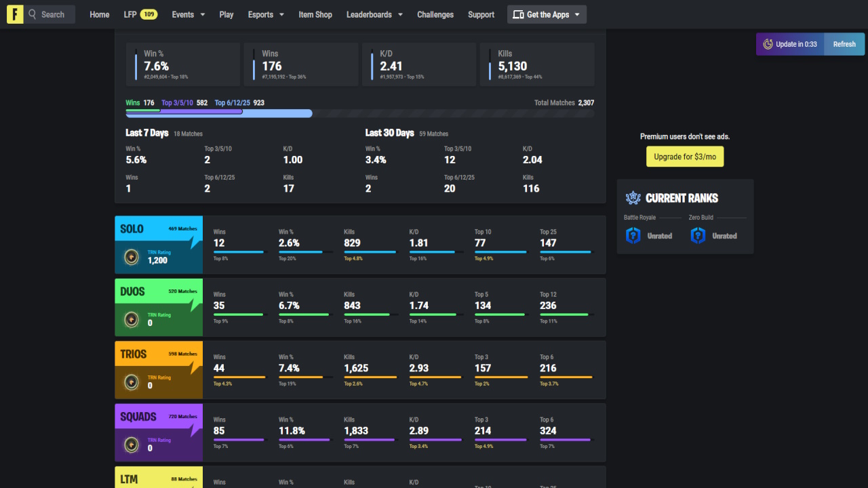The image size is (868, 488).
Task: Click the Battle Royale unrated rank badge
Action: pyautogui.click(x=633, y=235)
